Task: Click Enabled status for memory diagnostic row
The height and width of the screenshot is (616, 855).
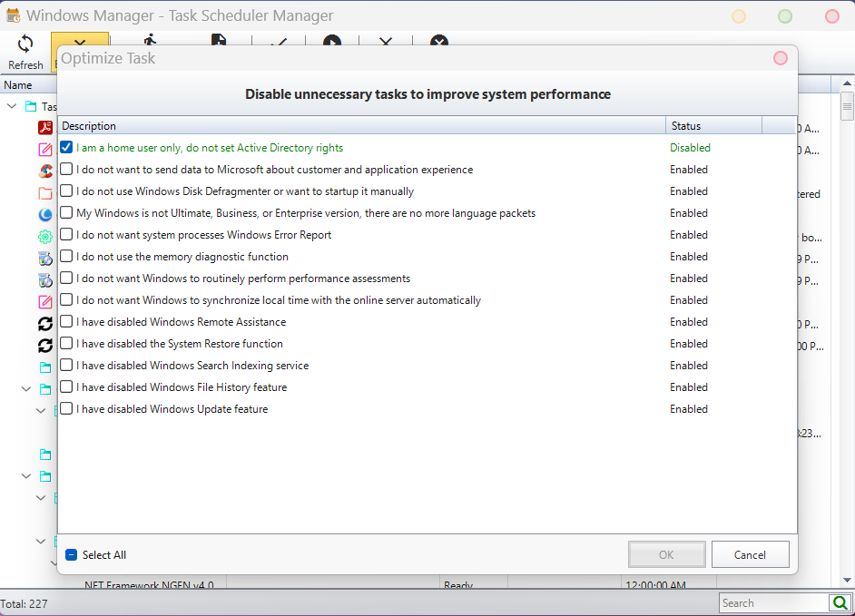Action: tap(689, 257)
